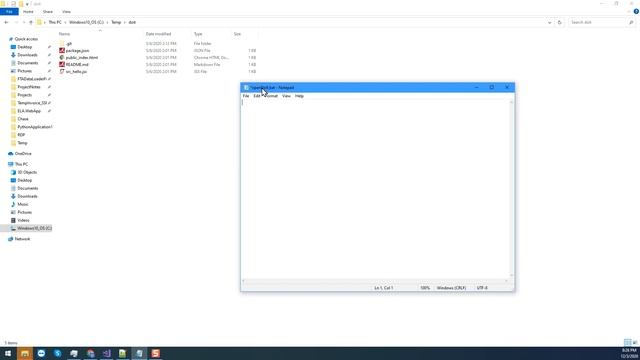The image size is (640, 360).
Task: Open the RDP folder in Quick access
Action: pyautogui.click(x=21, y=135)
